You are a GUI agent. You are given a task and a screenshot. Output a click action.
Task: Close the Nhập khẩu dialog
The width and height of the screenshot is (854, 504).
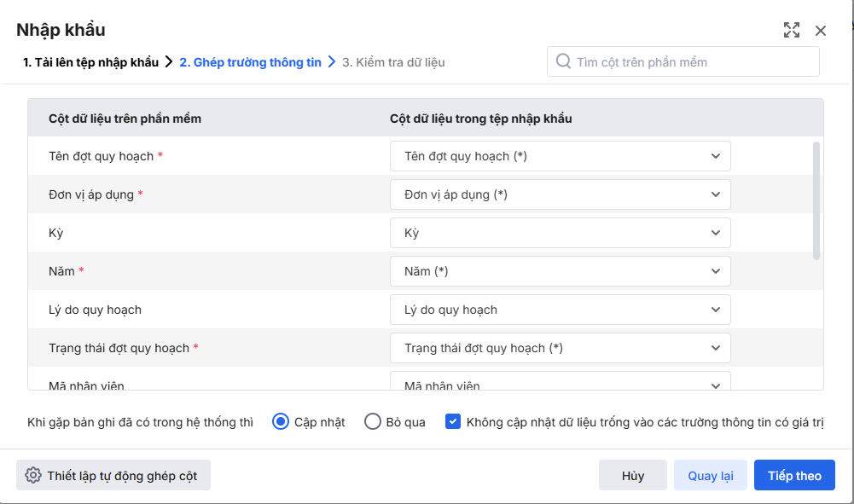[821, 31]
